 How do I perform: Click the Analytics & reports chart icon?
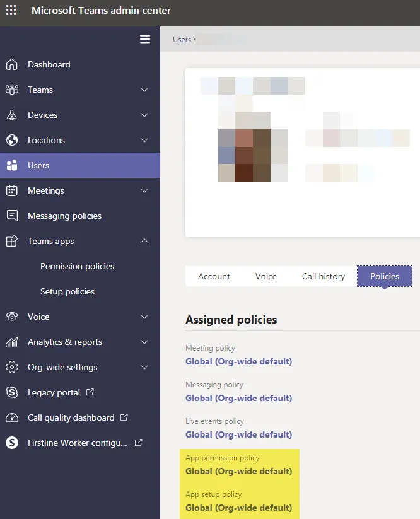(12, 342)
